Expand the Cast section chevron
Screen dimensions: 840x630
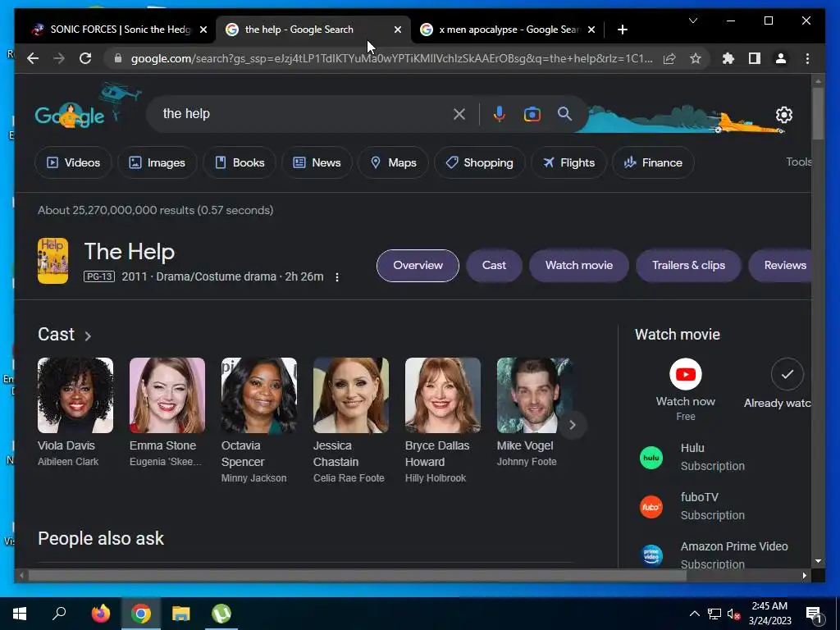click(x=88, y=336)
